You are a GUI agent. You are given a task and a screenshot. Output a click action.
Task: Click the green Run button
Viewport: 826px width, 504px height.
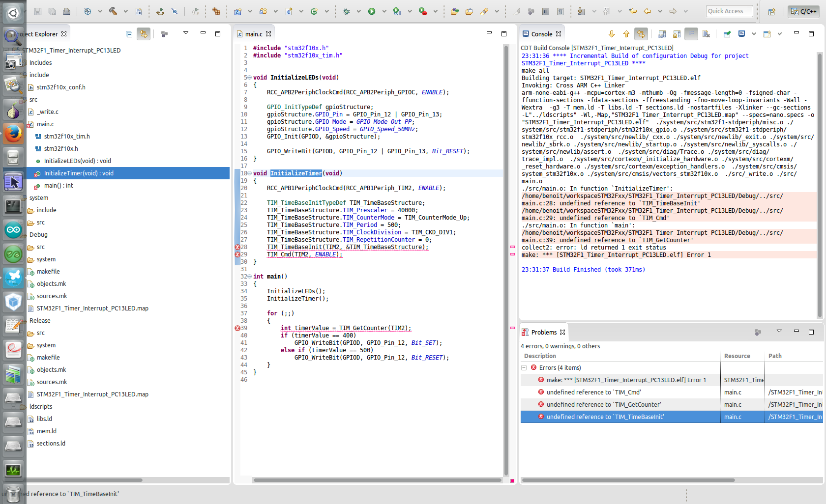coord(372,11)
